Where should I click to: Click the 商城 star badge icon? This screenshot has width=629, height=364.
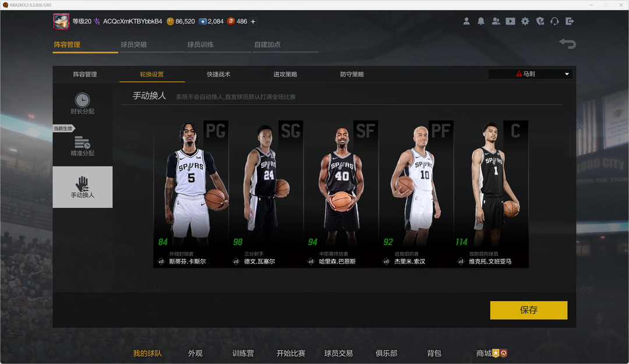click(496, 353)
